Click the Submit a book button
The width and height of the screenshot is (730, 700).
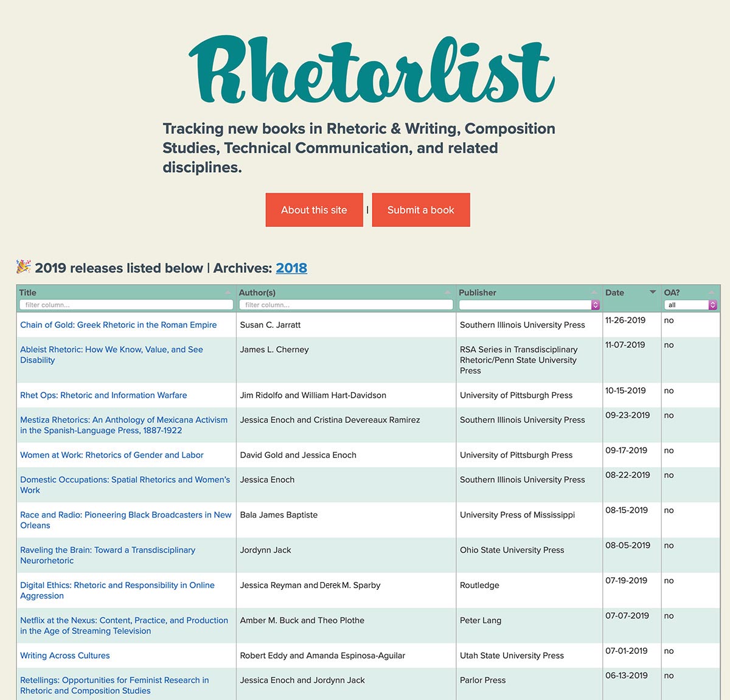coord(421,210)
